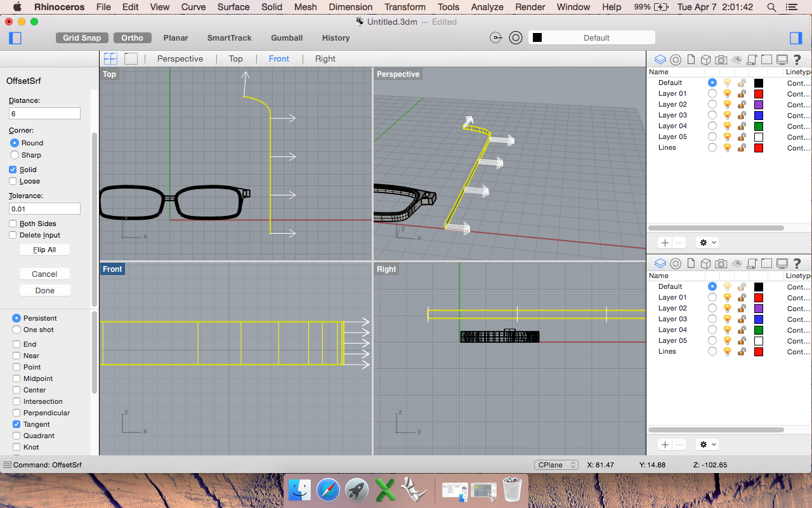Hide Layer 02 via its lightbulb in upper panel

(x=727, y=104)
